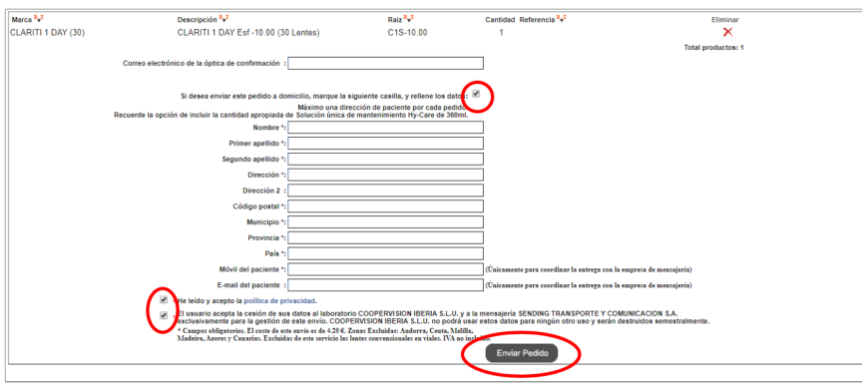Sort by Raíz column sort icon
This screenshot has height=391, width=868.
pos(408,19)
